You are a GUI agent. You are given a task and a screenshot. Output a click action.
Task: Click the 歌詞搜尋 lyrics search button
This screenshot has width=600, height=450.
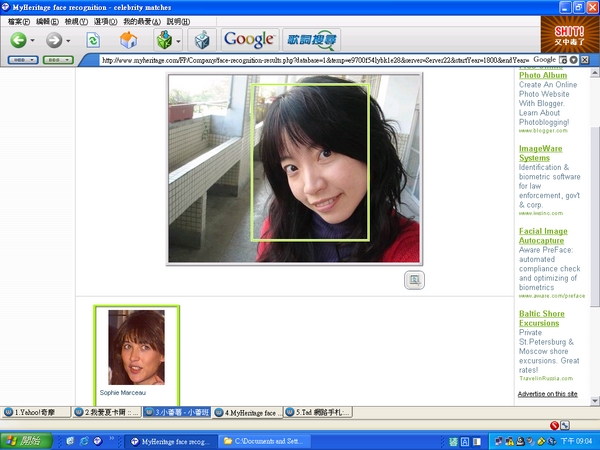click(312, 39)
